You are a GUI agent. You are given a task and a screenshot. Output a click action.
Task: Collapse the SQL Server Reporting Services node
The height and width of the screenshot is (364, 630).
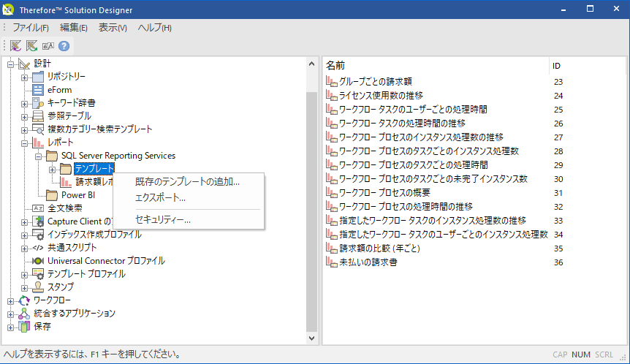point(38,156)
